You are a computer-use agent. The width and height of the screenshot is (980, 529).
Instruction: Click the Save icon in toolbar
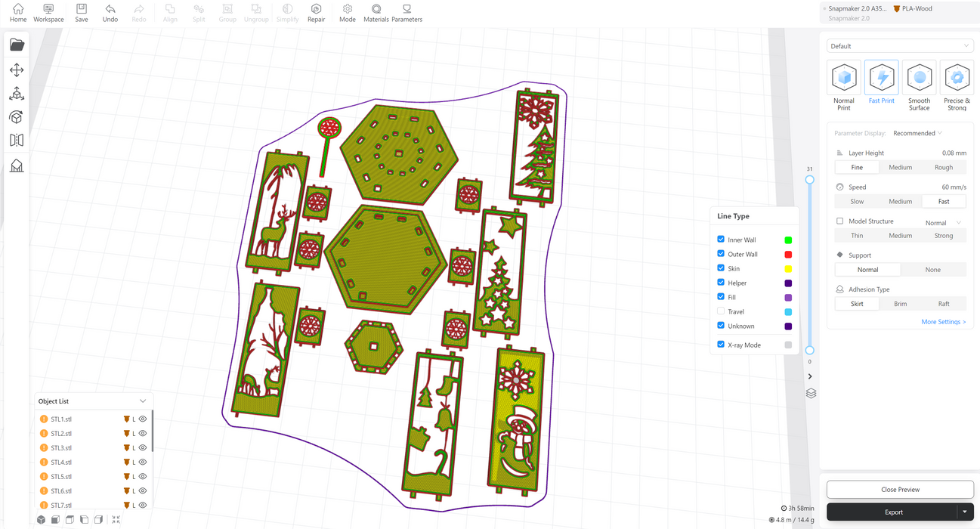82,13
